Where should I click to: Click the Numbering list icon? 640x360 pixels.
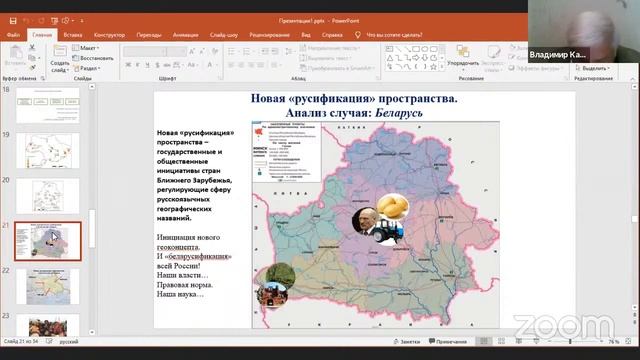pyautogui.click(x=247, y=51)
